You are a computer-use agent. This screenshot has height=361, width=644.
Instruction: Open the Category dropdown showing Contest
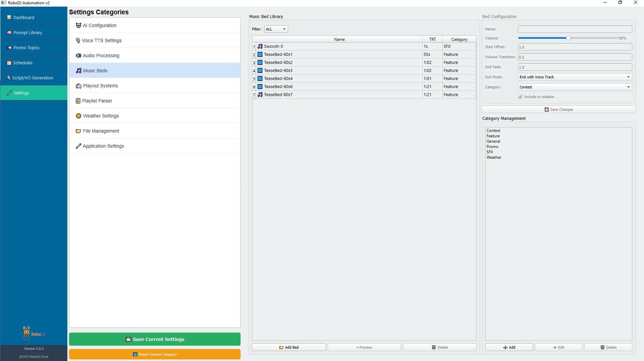[x=575, y=87]
